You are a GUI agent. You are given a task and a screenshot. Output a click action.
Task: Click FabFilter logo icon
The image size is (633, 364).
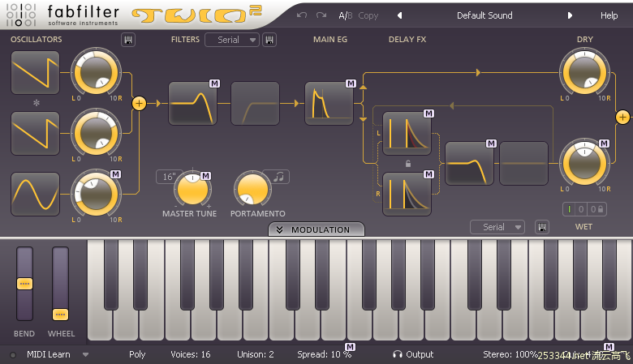(21, 15)
